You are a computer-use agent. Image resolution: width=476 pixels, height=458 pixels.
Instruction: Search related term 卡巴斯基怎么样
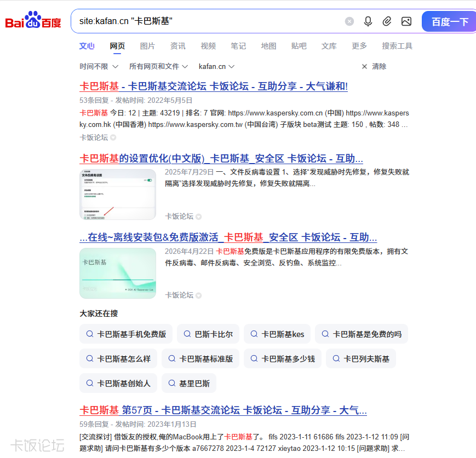click(118, 358)
